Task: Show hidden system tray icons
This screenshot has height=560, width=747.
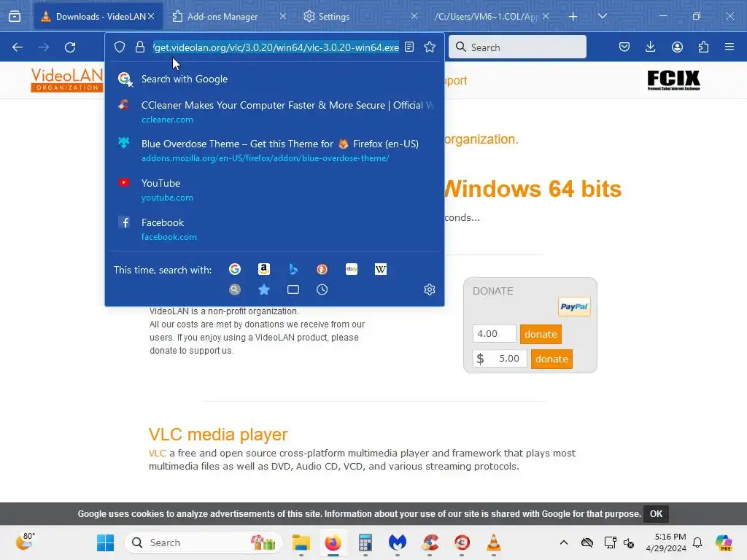Action: click(564, 542)
